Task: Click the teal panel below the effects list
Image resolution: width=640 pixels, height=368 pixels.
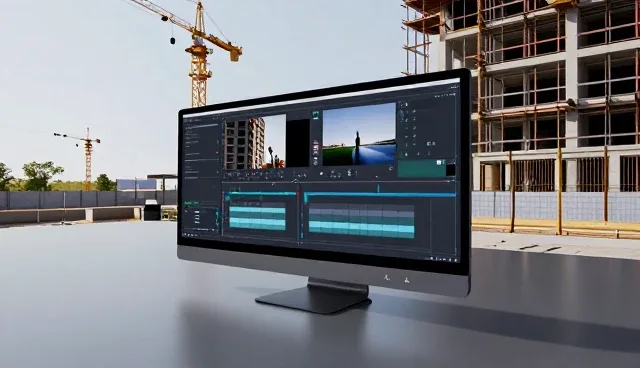Action: pyautogui.click(x=422, y=168)
